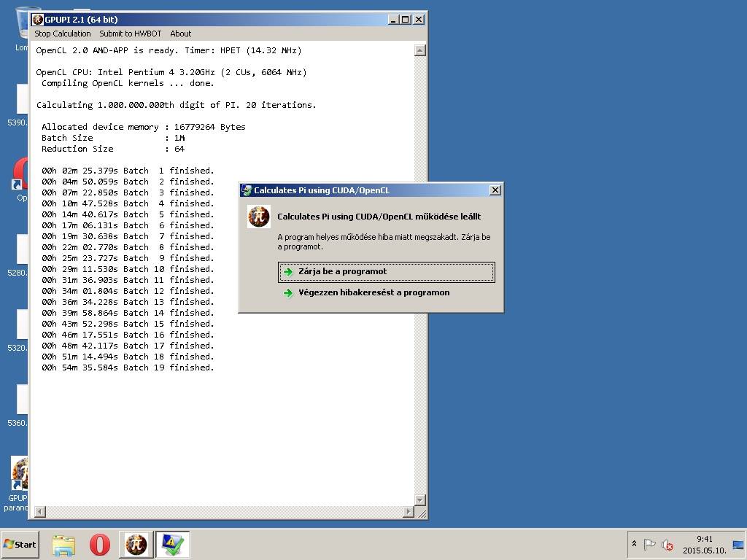Open the Submit to HWBOT menu
This screenshot has height=560, width=747.
(130, 34)
